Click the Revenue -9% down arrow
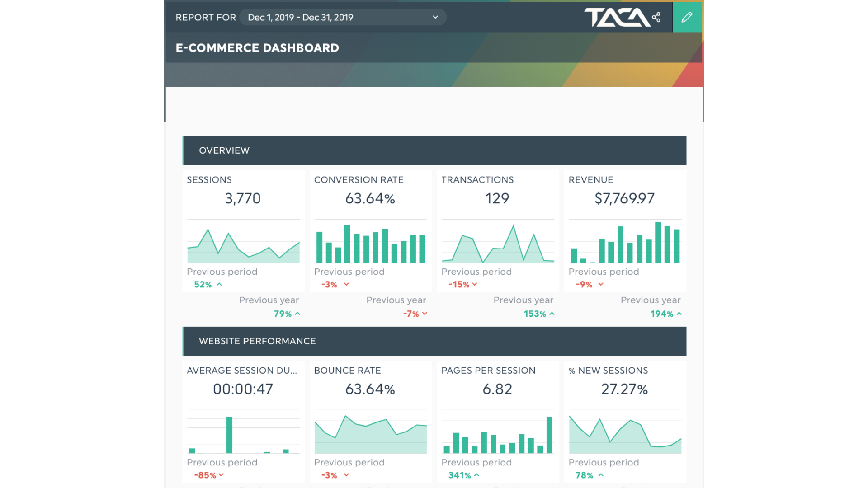 (x=601, y=284)
